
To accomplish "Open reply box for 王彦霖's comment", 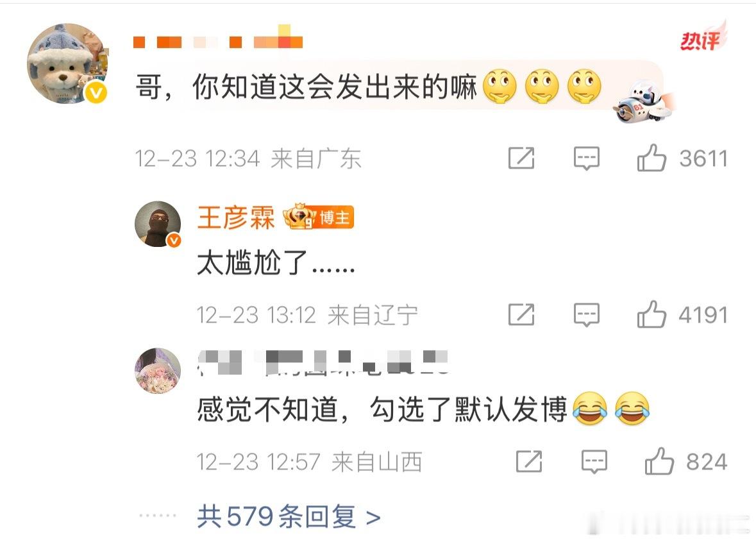I will pos(586,315).
